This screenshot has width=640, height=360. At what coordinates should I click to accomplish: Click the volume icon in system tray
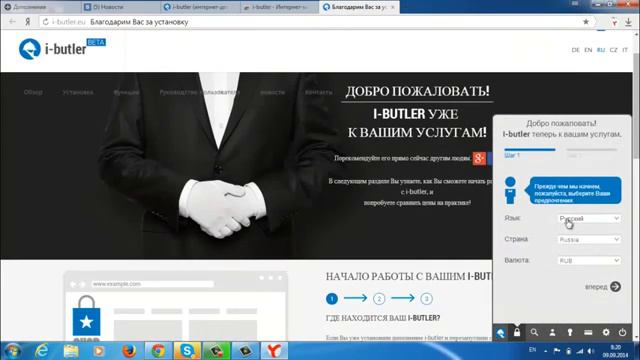coord(591,351)
